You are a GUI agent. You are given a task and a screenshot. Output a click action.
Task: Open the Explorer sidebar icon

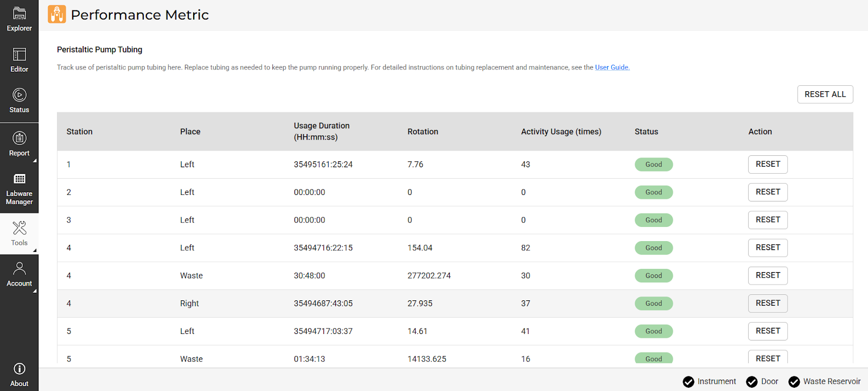pyautogui.click(x=19, y=14)
